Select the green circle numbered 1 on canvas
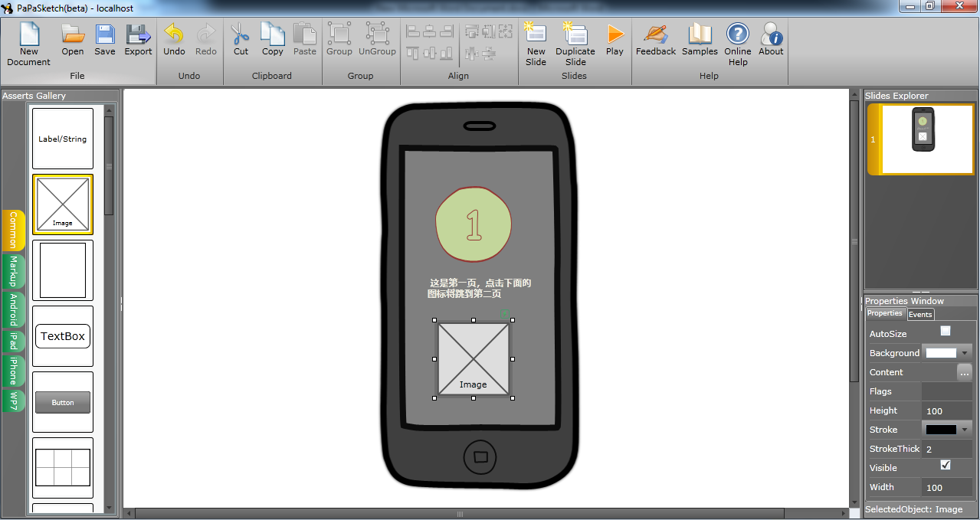The width and height of the screenshot is (980, 520). [474, 224]
